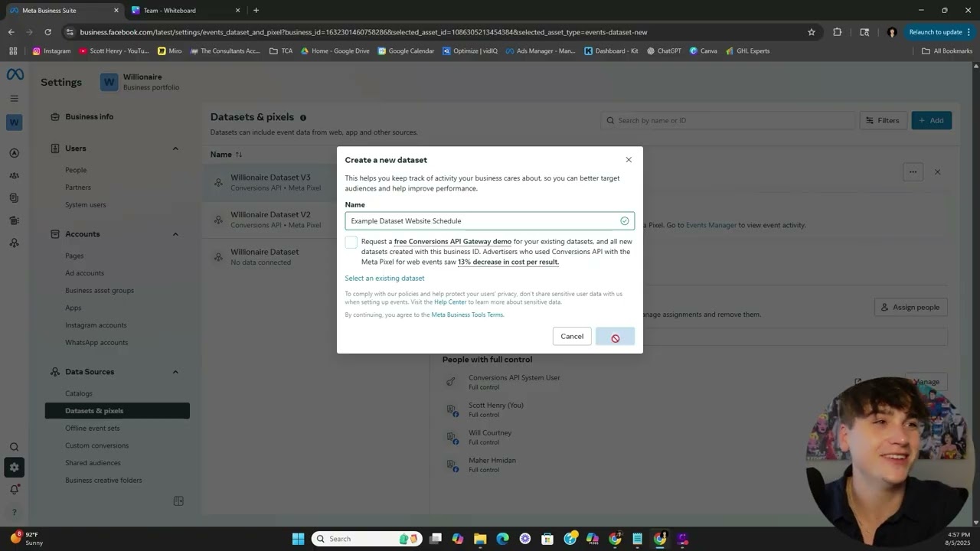
Task: Switch to the Team - Whiteboard tab
Action: tap(185, 10)
